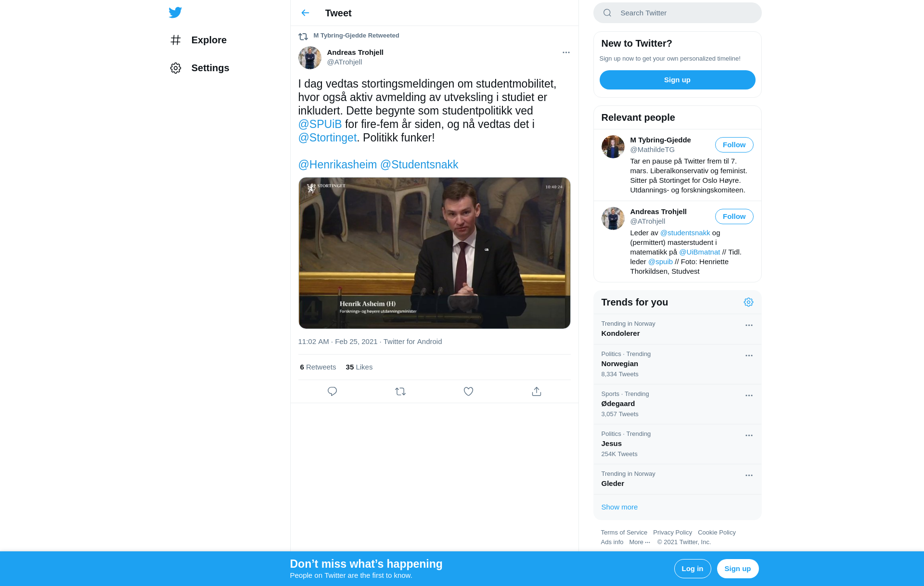Open M Tybring-Gjedde avatar in Relevant people

pos(613,147)
